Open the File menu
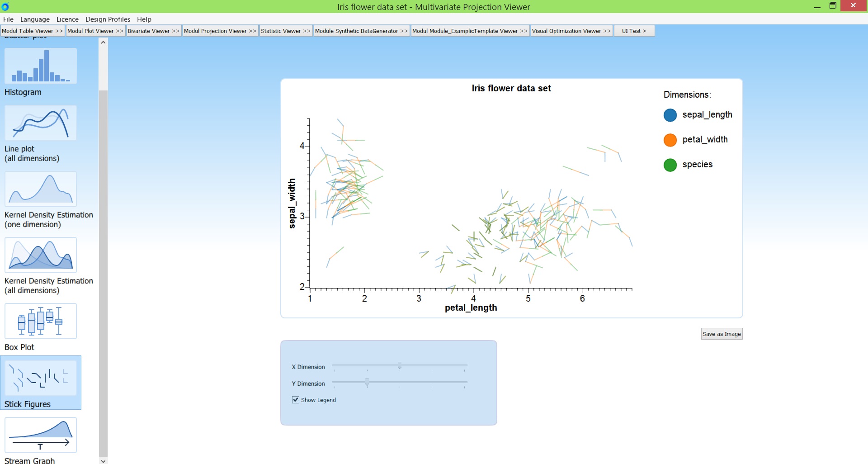The image size is (868, 464). (x=8, y=19)
